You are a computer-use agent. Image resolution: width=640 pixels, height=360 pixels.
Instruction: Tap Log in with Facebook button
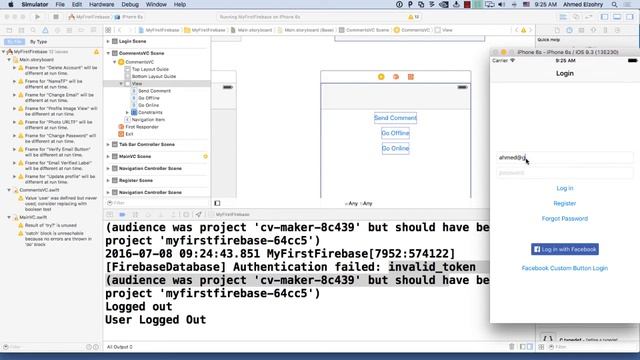pos(565,249)
